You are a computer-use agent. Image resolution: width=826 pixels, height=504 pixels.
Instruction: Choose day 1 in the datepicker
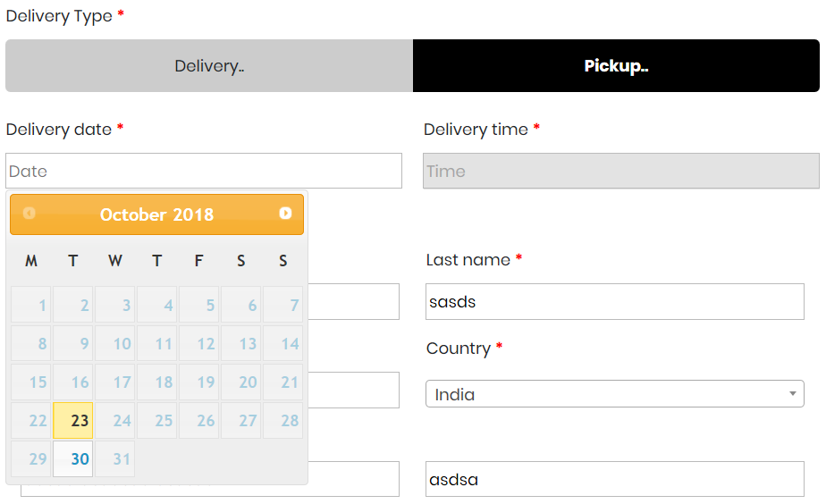click(x=31, y=306)
